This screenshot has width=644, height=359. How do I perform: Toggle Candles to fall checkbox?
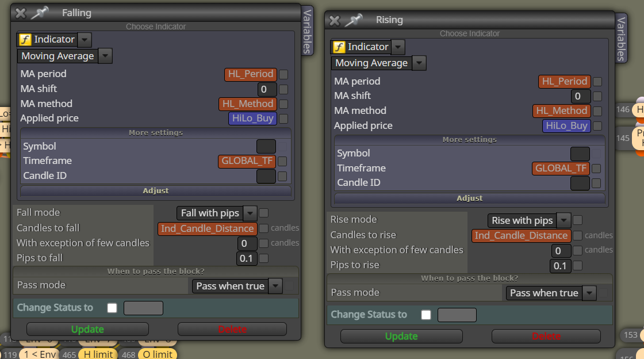(x=264, y=228)
